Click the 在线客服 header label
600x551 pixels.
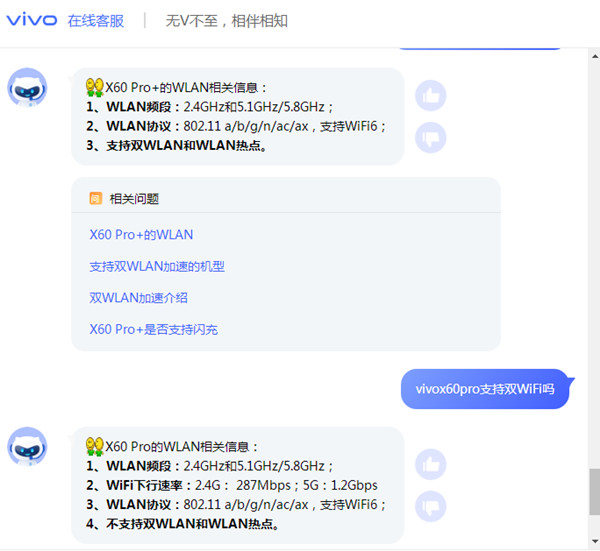pyautogui.click(x=96, y=21)
